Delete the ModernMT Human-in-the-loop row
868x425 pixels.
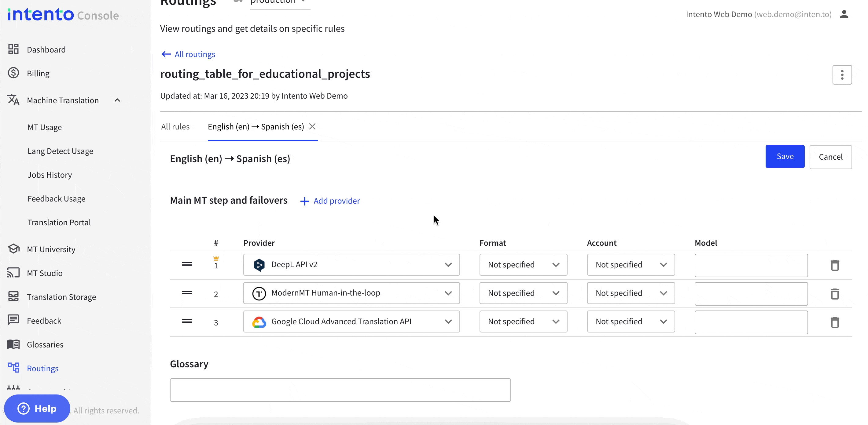835,294
